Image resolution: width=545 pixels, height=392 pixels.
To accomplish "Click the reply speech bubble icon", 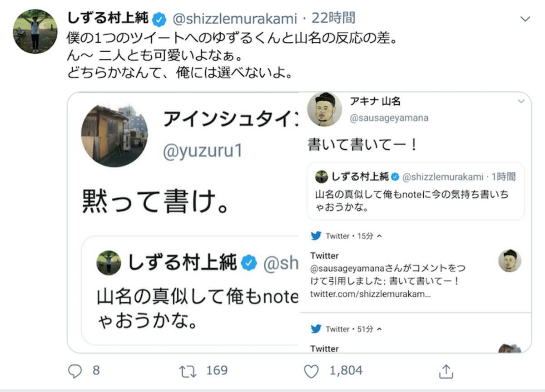I will click(x=74, y=371).
